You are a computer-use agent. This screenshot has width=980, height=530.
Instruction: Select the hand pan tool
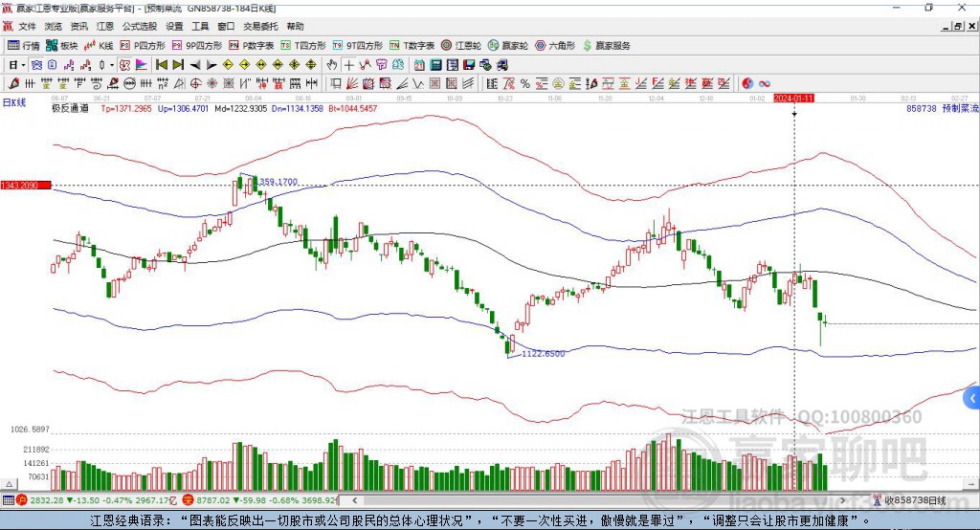[332, 65]
